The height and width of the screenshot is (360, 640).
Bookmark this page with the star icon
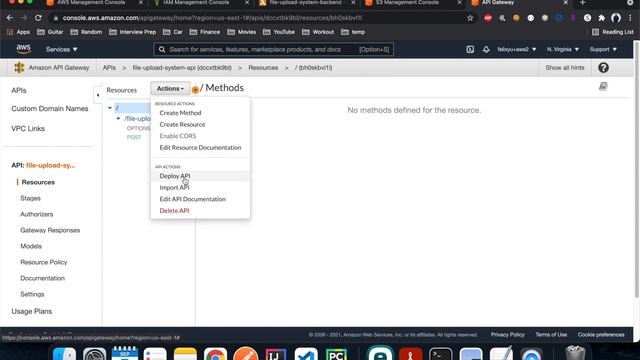pos(470,18)
